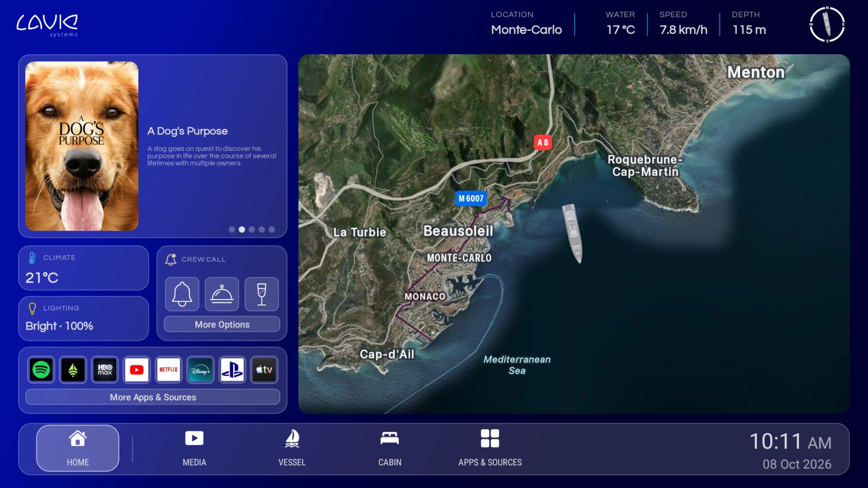This screenshot has width=868, height=488.
Task: Select the active second carousel dot
Action: click(x=242, y=230)
